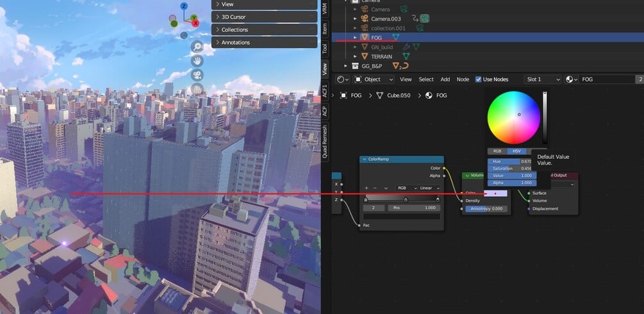Open the node editor Add menu
Image resolution: width=644 pixels, height=314 pixels.
coord(445,79)
